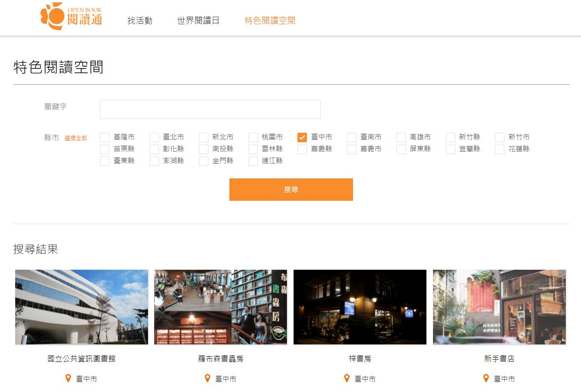Focus the 關鍵字 text field
The width and height of the screenshot is (581, 392).
(x=210, y=109)
